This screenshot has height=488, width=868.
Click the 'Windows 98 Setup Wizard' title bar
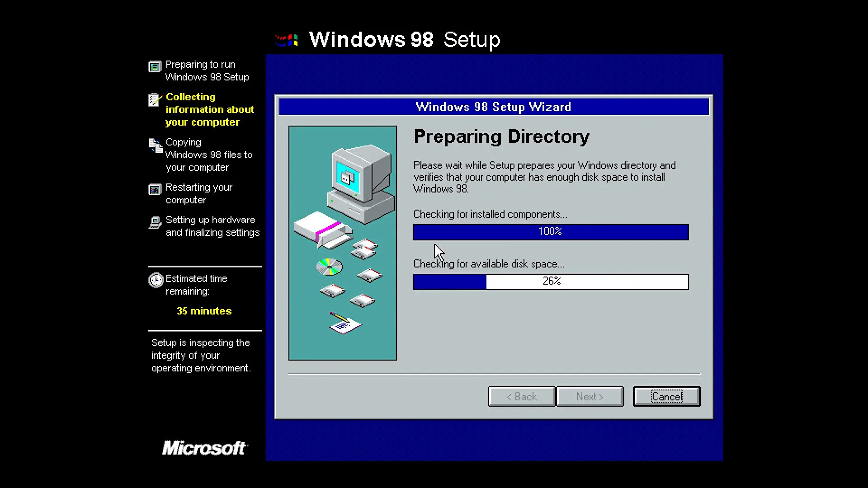493,107
